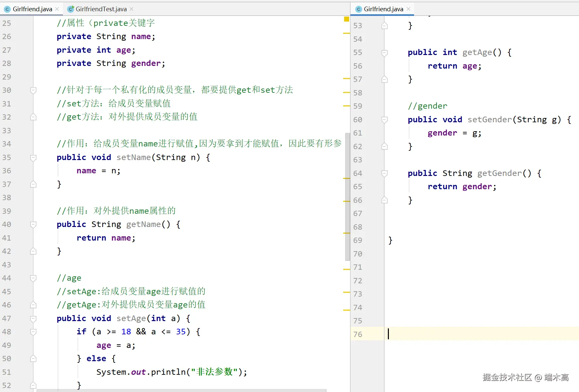
Task: Click the fold end marker on line 53
Action: pyautogui.click(x=385, y=26)
